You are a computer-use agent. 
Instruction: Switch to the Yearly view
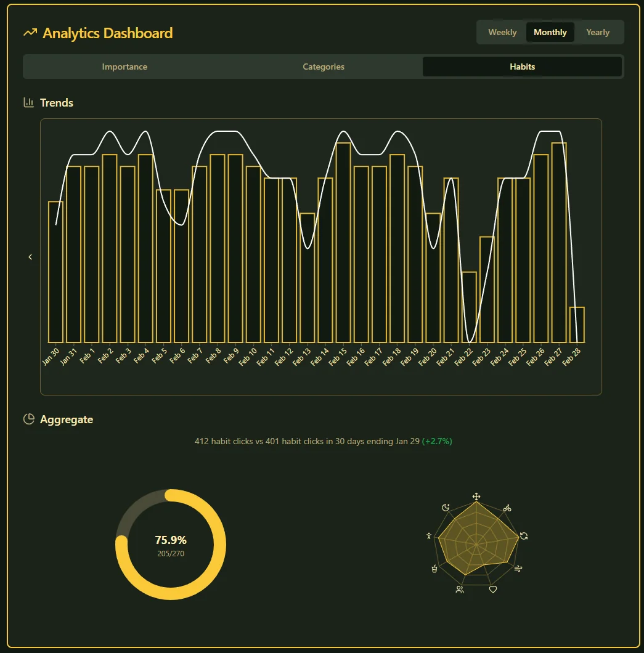(598, 32)
